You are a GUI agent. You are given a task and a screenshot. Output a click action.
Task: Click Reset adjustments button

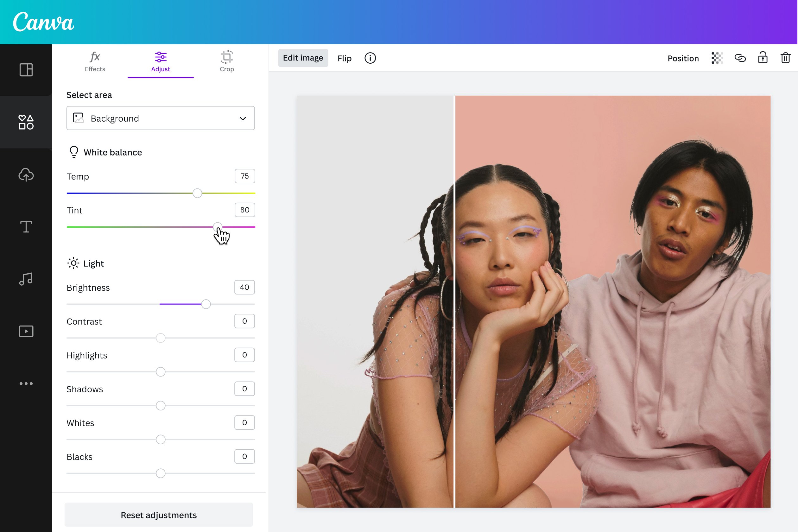click(159, 515)
